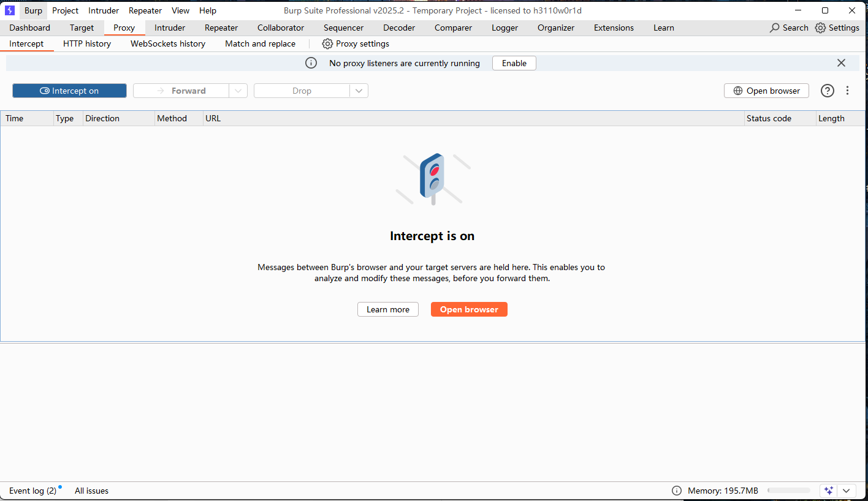Click the Search magnifier icon
This screenshot has height=501, width=868.
[775, 28]
